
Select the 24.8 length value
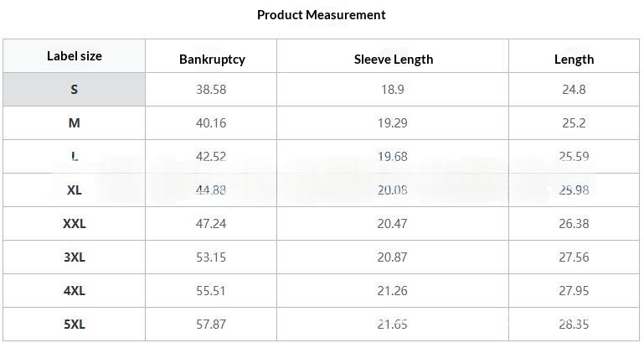574,89
